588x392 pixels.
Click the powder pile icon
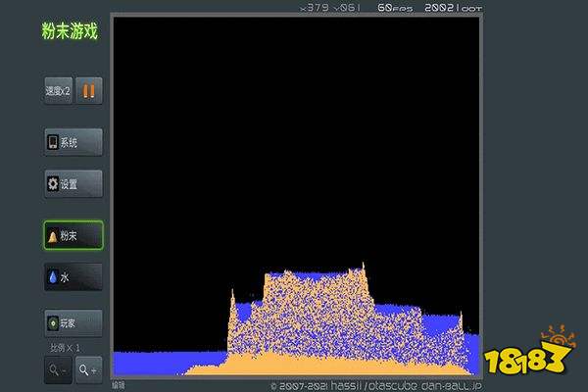[x=53, y=236]
